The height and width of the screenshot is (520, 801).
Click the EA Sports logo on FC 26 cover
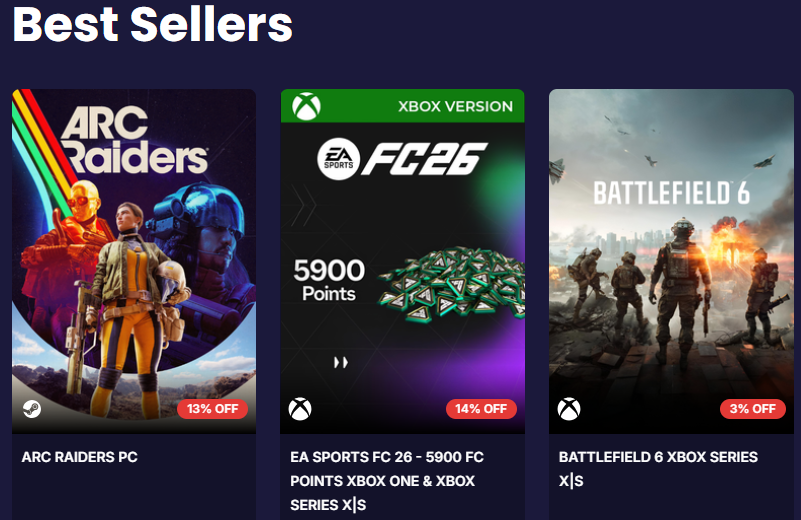coord(337,159)
